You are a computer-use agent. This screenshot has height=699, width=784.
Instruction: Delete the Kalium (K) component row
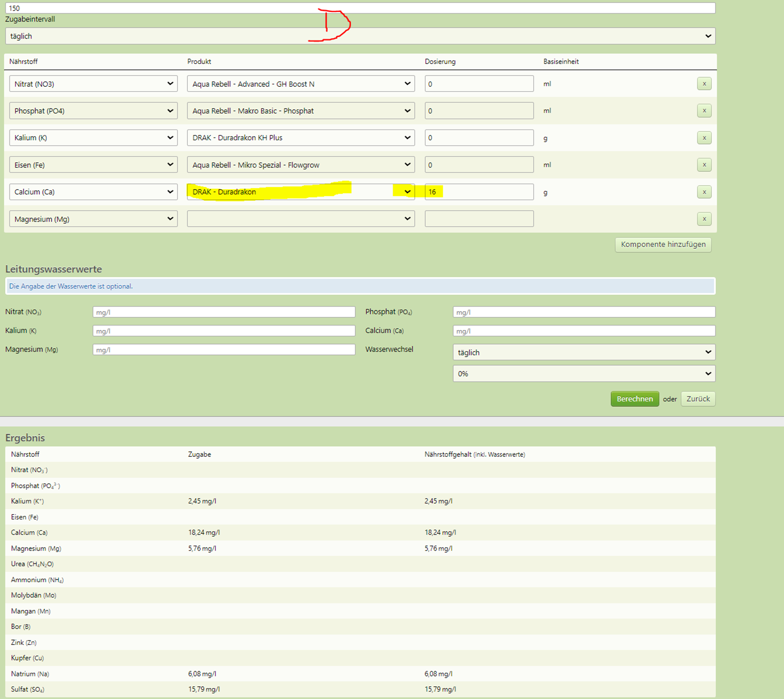click(x=704, y=138)
